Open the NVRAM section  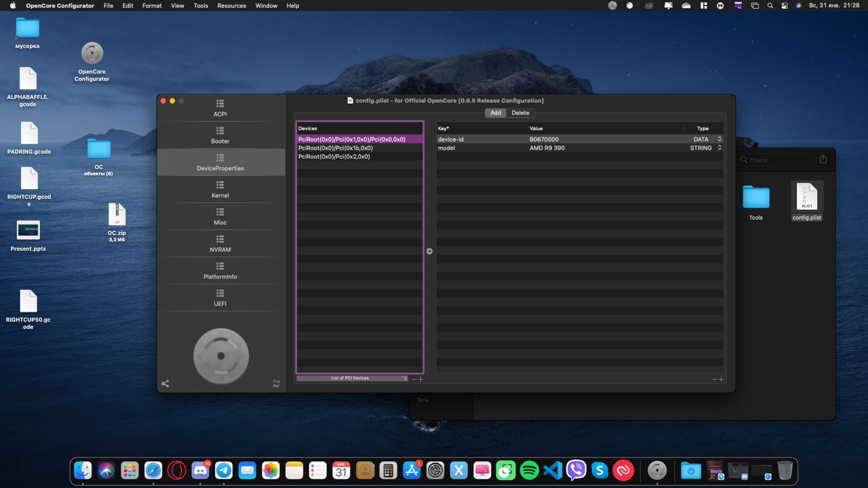(x=220, y=243)
